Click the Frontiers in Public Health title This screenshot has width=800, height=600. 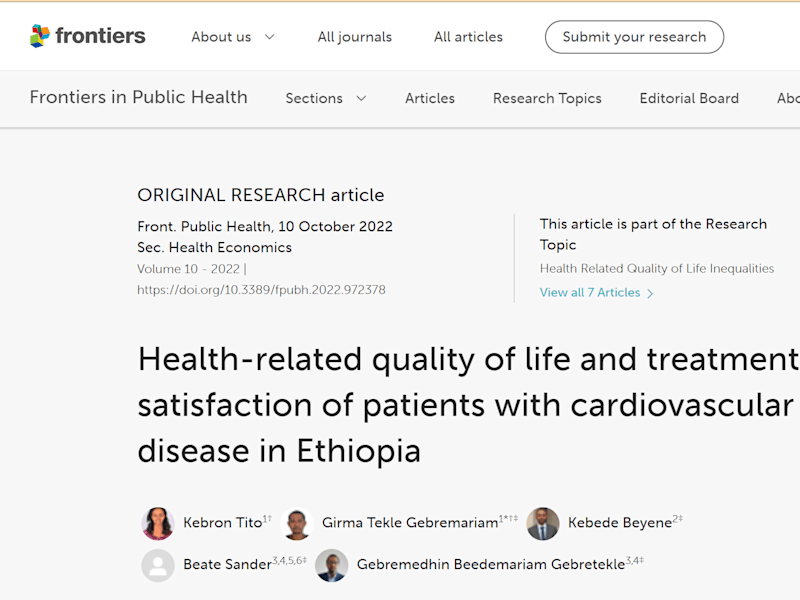(138, 97)
